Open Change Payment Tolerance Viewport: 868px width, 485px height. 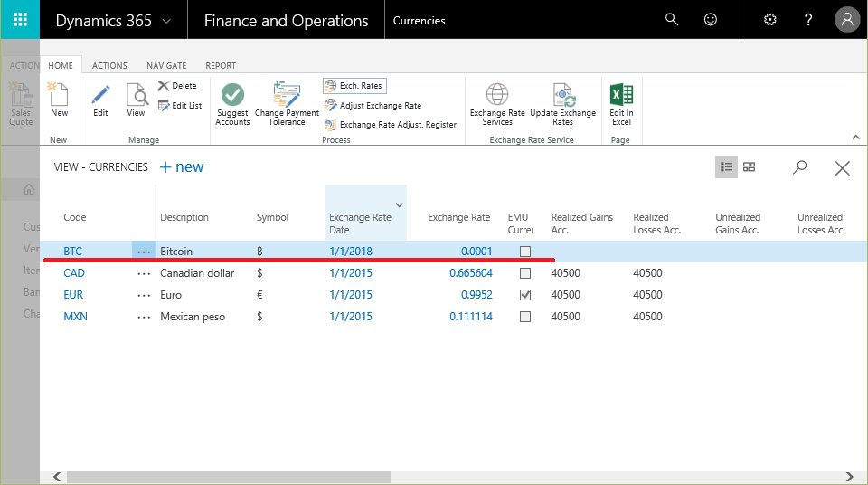point(287,104)
